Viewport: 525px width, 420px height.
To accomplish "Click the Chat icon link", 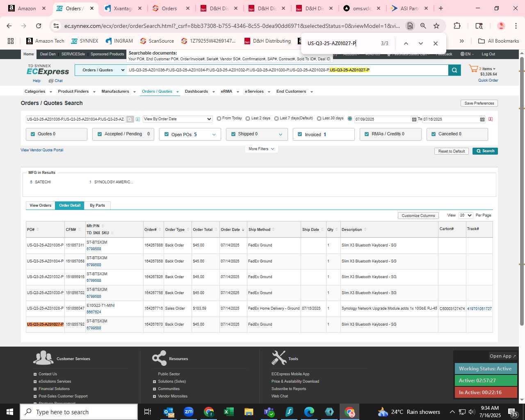I will [x=56, y=81].
